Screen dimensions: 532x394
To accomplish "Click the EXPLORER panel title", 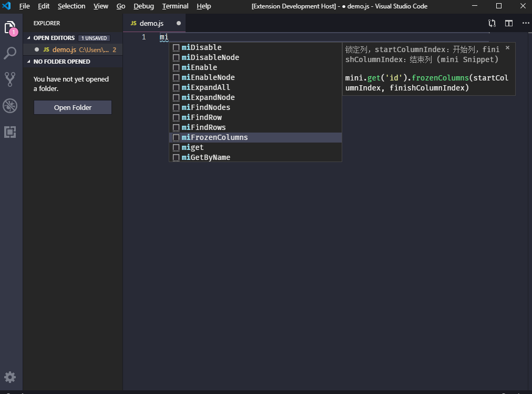I will (46, 23).
